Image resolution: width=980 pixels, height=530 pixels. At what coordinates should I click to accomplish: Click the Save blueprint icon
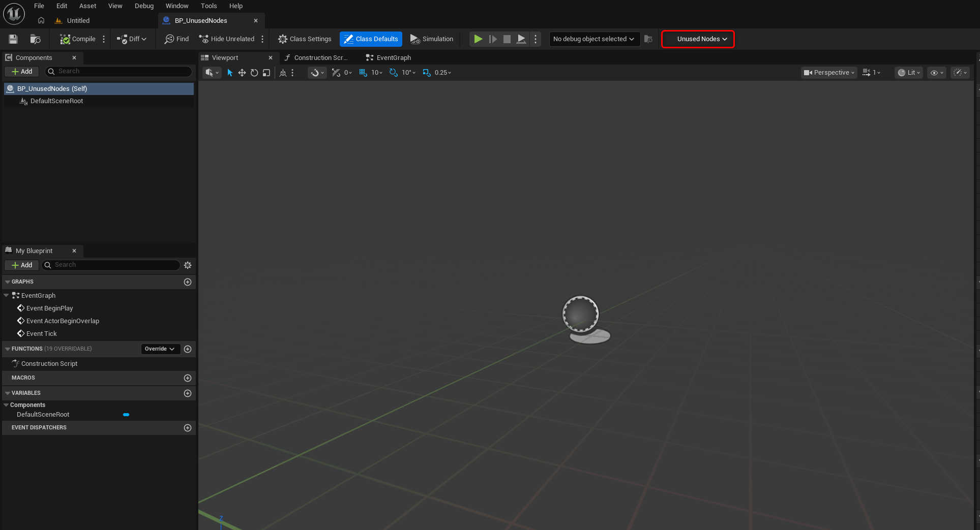click(13, 39)
